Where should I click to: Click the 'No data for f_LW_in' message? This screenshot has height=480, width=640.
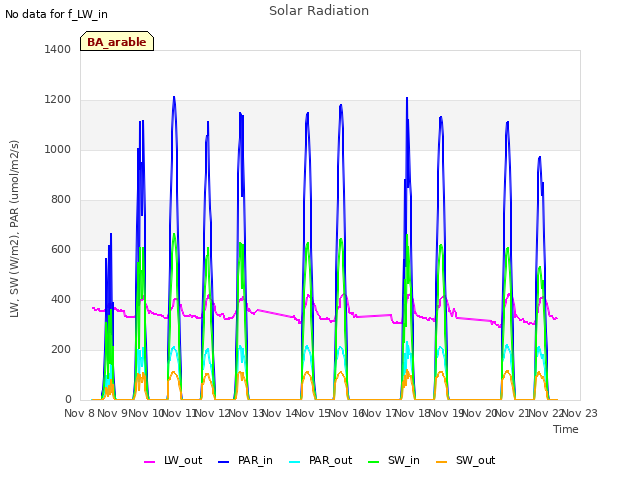tap(56, 14)
